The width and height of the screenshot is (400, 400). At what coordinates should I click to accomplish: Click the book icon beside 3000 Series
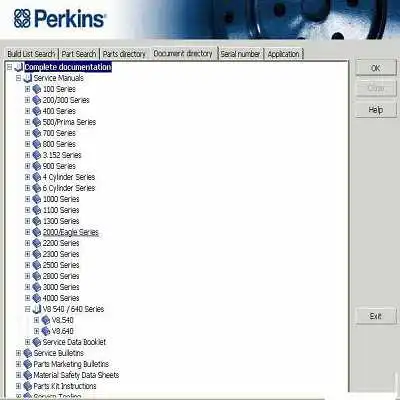click(37, 287)
